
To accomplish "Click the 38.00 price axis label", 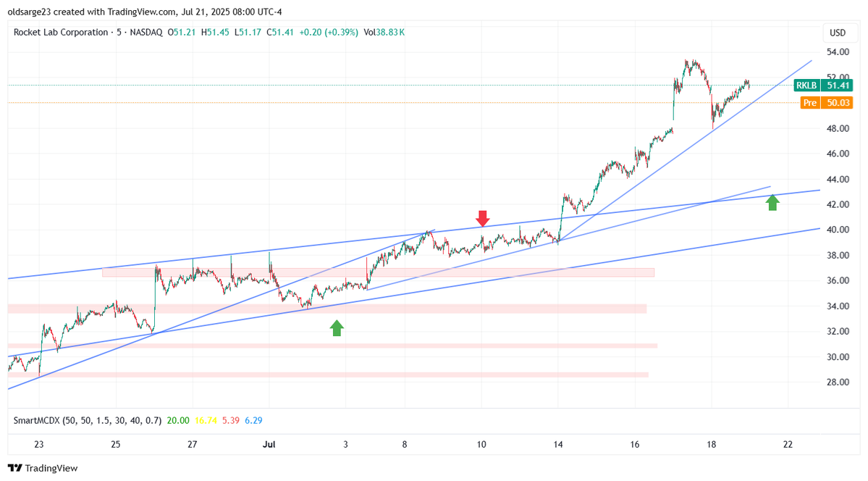I will click(838, 256).
